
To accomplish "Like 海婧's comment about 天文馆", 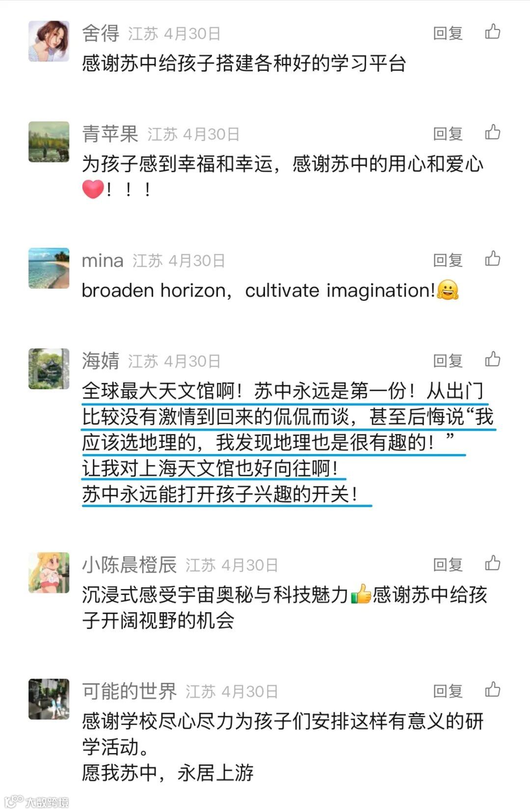I will [492, 360].
